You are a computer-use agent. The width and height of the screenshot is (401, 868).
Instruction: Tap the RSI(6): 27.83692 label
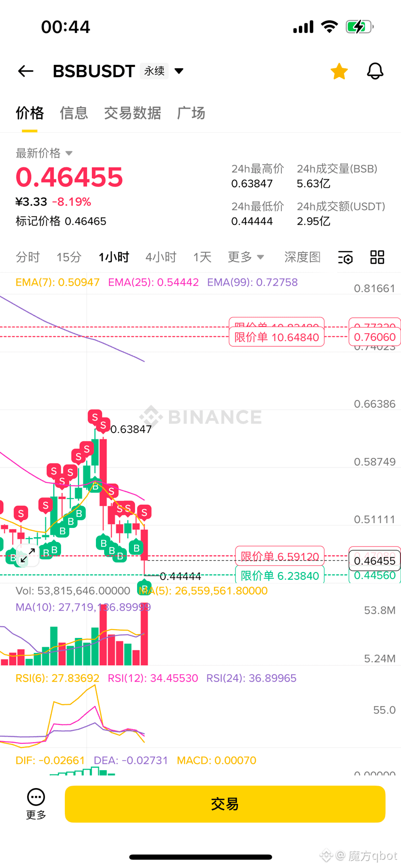pos(58,678)
